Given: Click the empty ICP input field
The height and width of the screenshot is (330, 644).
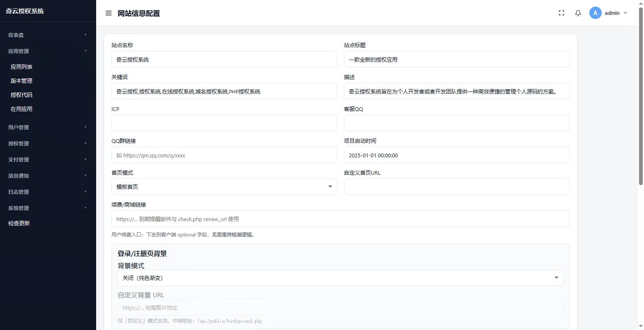Looking at the screenshot, I should [224, 123].
